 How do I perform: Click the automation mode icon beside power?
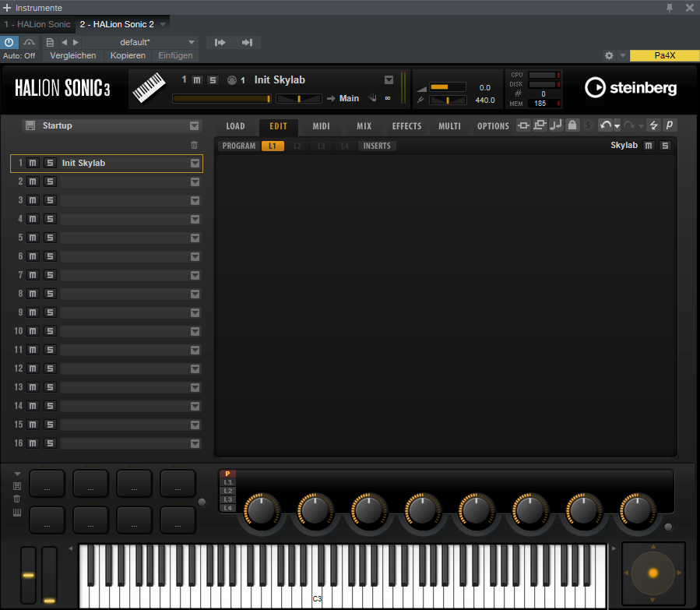(x=29, y=42)
